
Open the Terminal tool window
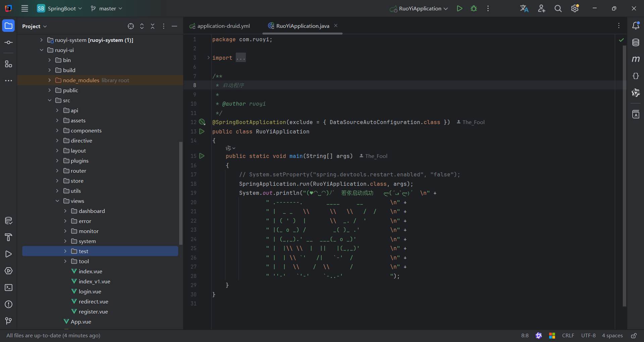[8, 288]
